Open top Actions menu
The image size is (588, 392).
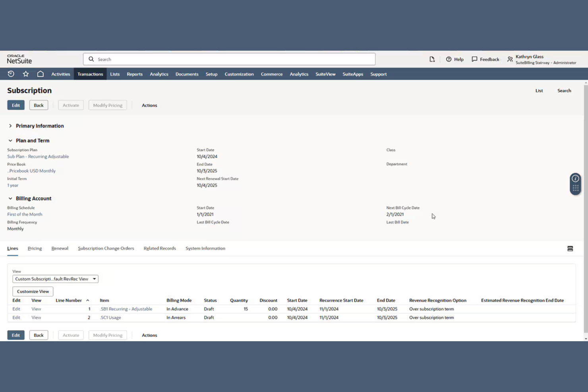tap(149, 105)
